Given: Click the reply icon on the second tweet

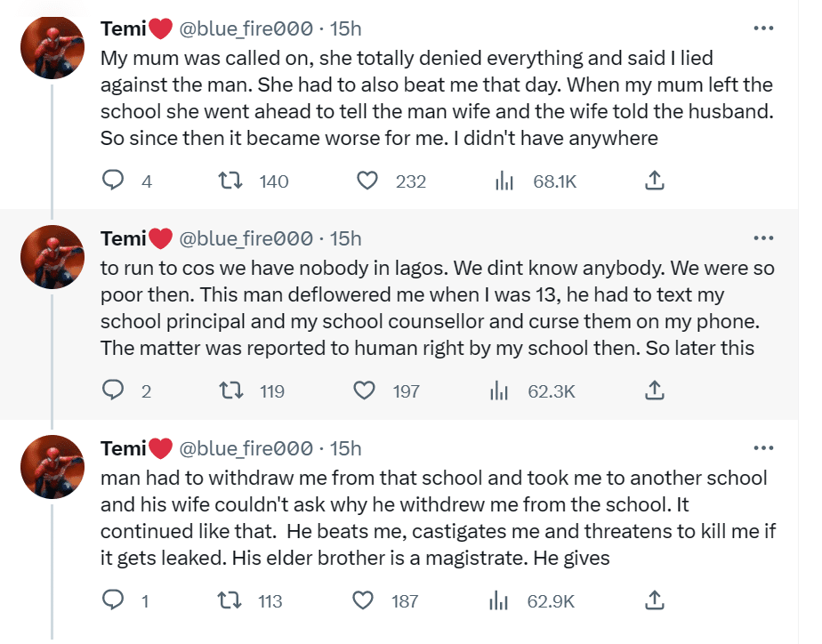Looking at the screenshot, I should (114, 390).
